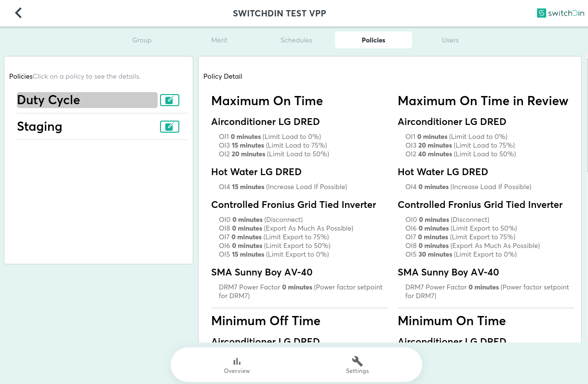Select the Staging policy
588x384 pixels.
pos(87,127)
